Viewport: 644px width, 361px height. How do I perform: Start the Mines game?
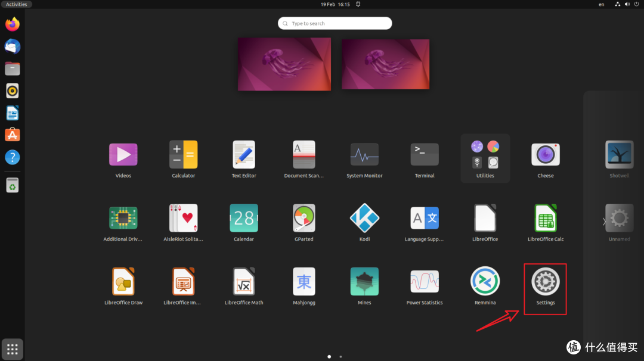point(364,281)
